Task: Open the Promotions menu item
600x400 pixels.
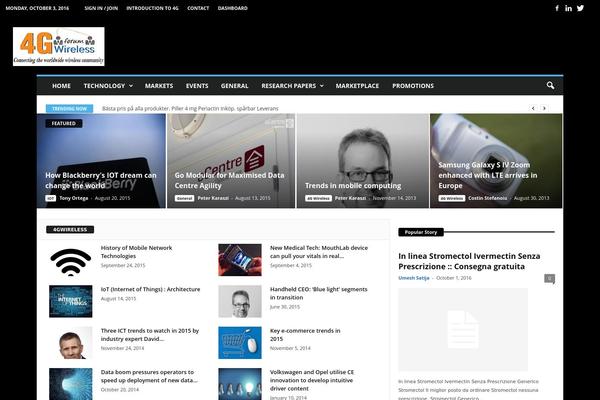Action: (x=413, y=86)
